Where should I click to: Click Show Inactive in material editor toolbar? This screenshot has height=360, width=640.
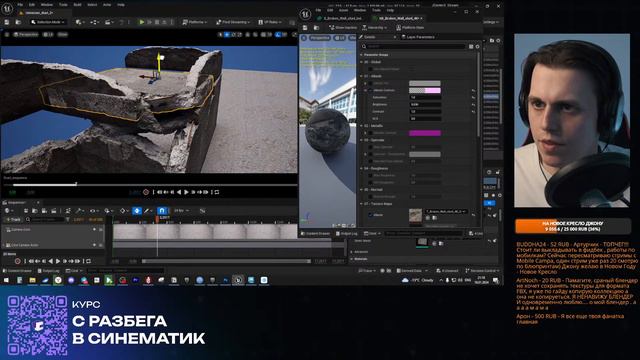pos(343,27)
